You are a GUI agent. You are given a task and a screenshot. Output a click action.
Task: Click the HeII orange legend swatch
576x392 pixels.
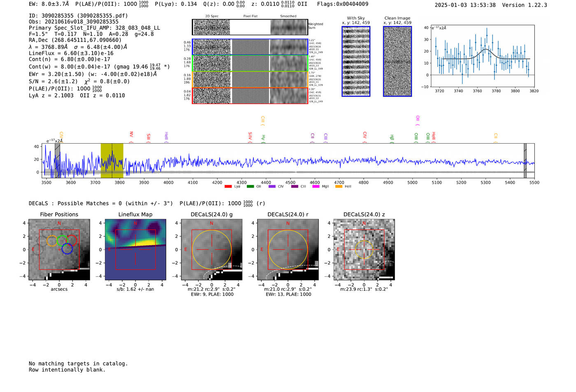point(339,186)
